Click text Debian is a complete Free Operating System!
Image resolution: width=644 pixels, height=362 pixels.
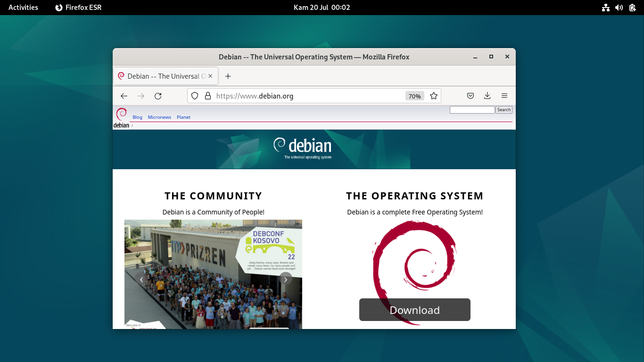click(415, 212)
